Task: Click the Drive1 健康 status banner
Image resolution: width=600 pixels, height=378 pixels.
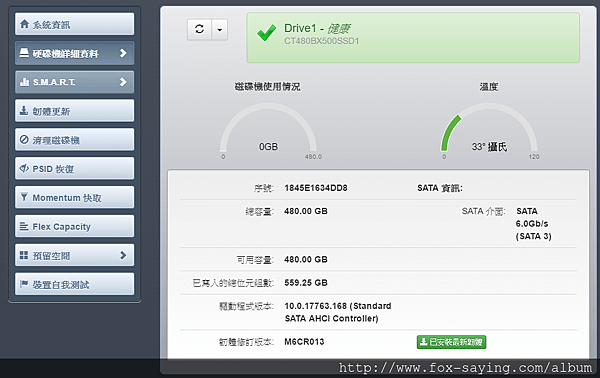Action: 413,37
